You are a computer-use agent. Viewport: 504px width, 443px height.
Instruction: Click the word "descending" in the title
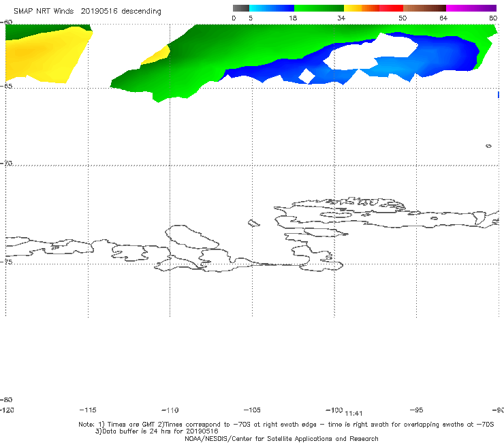tap(142, 12)
